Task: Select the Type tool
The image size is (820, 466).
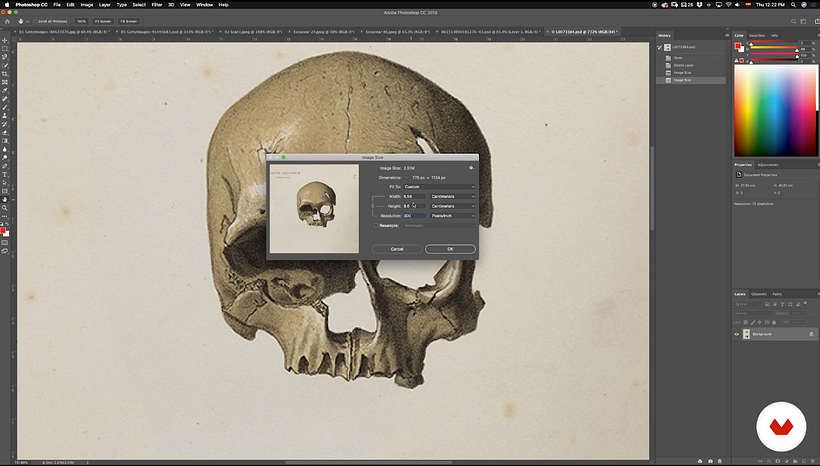Action: [x=5, y=175]
